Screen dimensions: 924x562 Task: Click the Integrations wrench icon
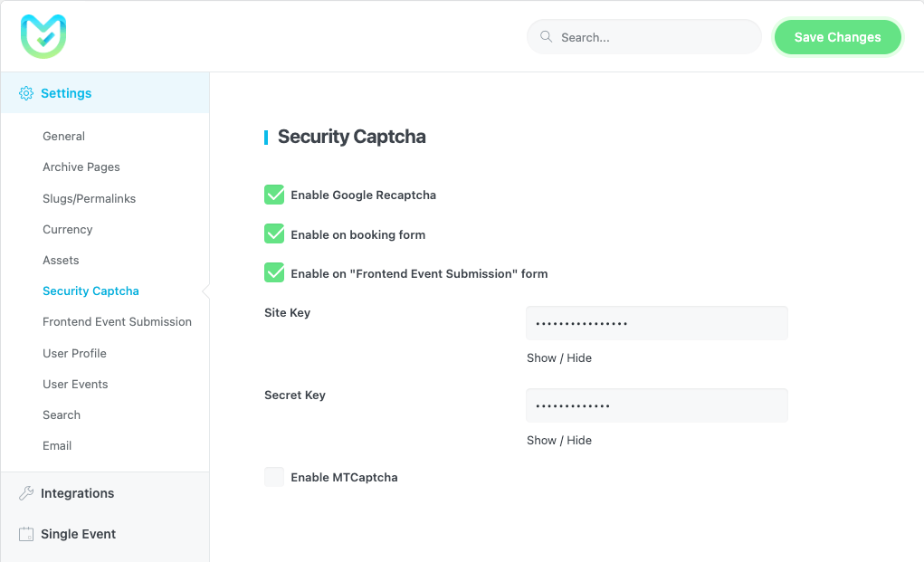point(26,493)
